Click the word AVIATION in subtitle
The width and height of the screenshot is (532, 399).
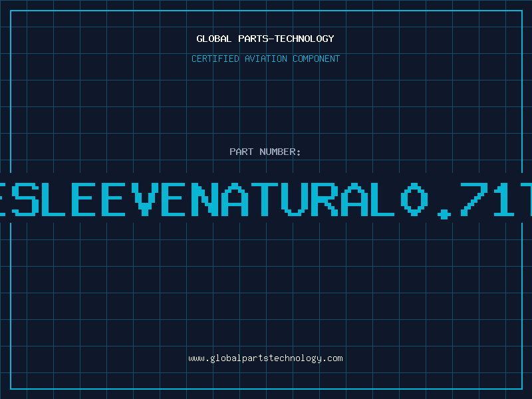266,59
